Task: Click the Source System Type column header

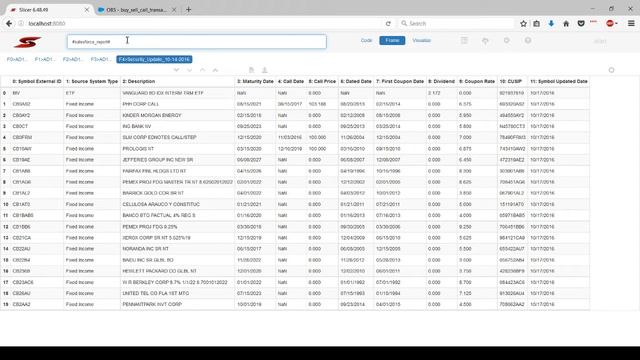Action: pos(92,82)
